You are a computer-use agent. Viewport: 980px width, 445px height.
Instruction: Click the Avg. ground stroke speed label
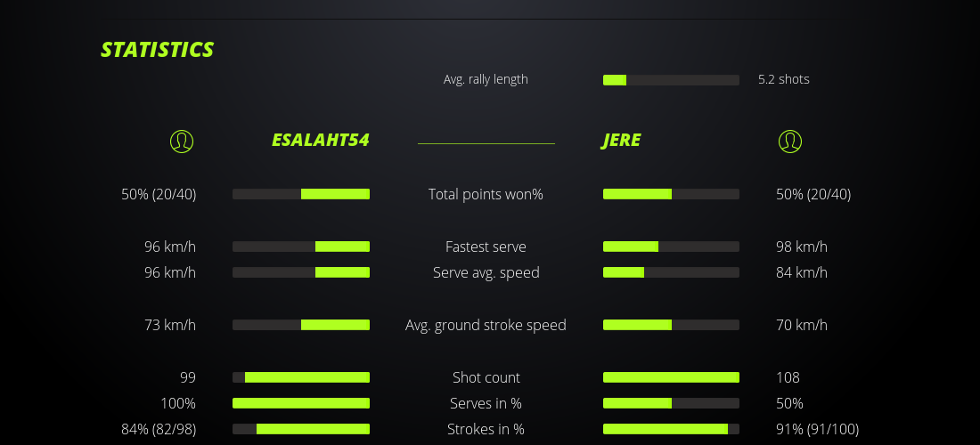(486, 325)
